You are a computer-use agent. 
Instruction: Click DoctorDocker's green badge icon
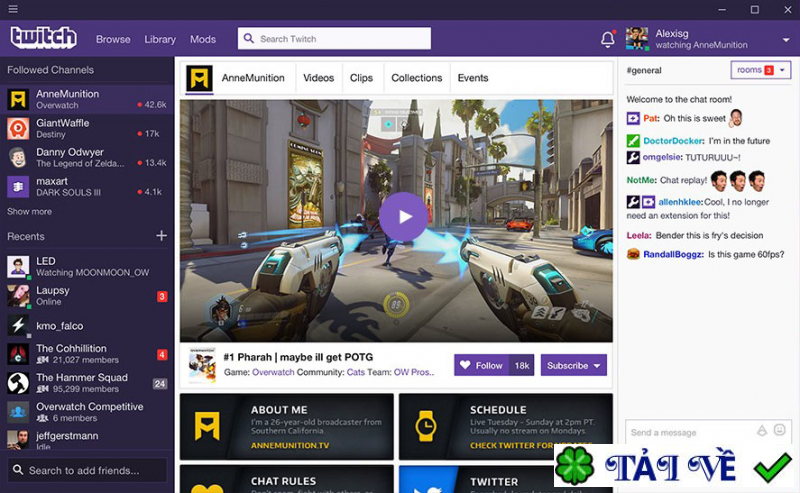point(633,140)
